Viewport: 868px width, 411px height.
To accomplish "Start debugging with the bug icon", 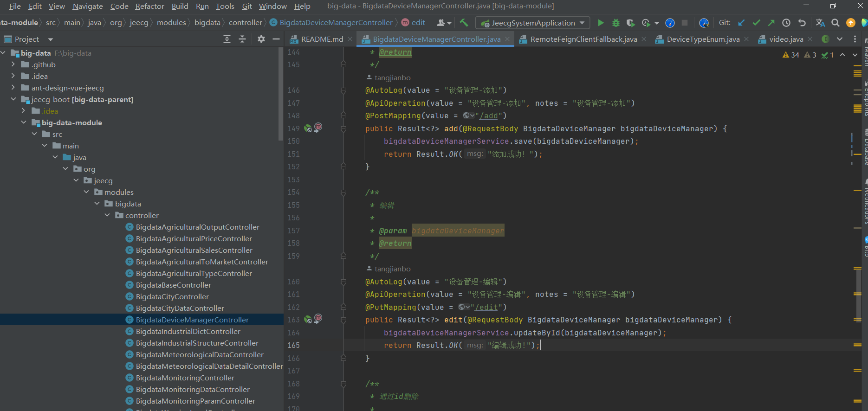I will [616, 23].
